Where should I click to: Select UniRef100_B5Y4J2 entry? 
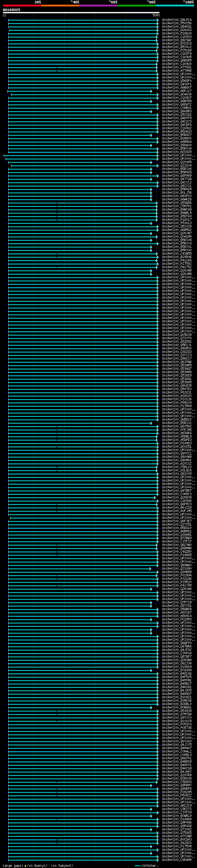[x=176, y=47]
